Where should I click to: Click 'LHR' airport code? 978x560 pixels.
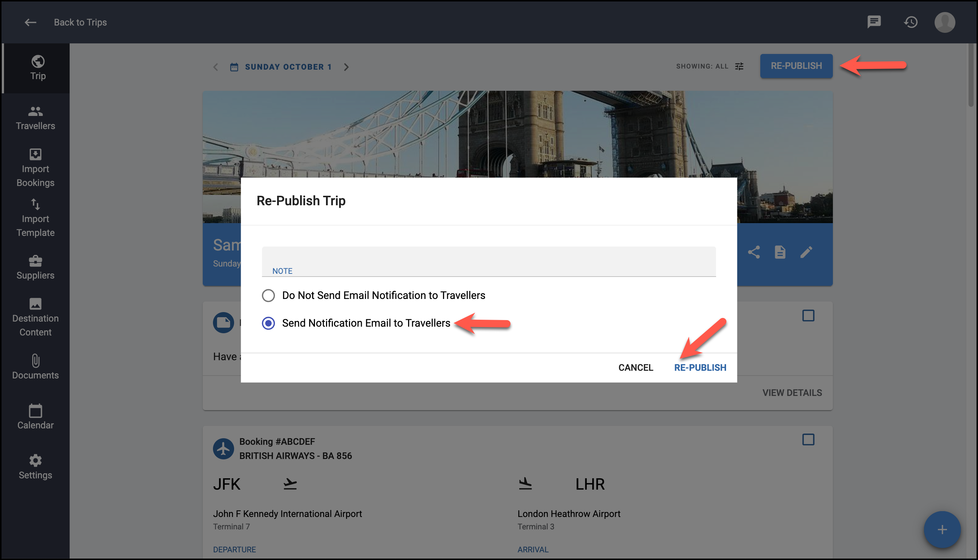coord(590,484)
